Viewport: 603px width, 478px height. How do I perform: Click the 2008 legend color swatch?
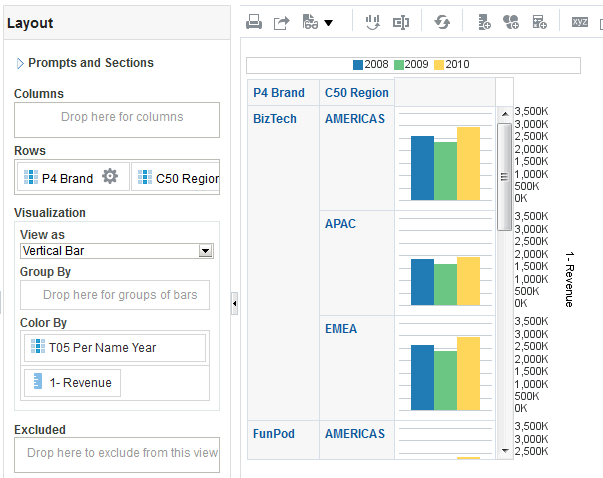358,65
